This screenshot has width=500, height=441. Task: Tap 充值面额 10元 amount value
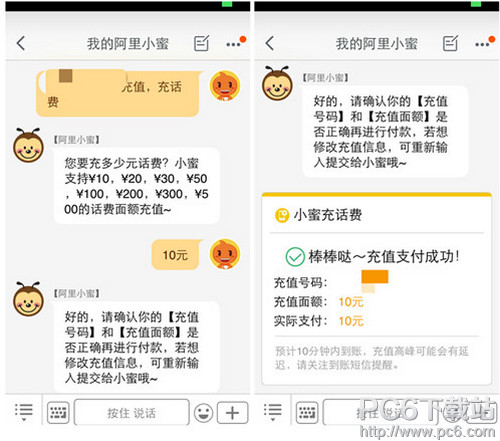click(351, 302)
